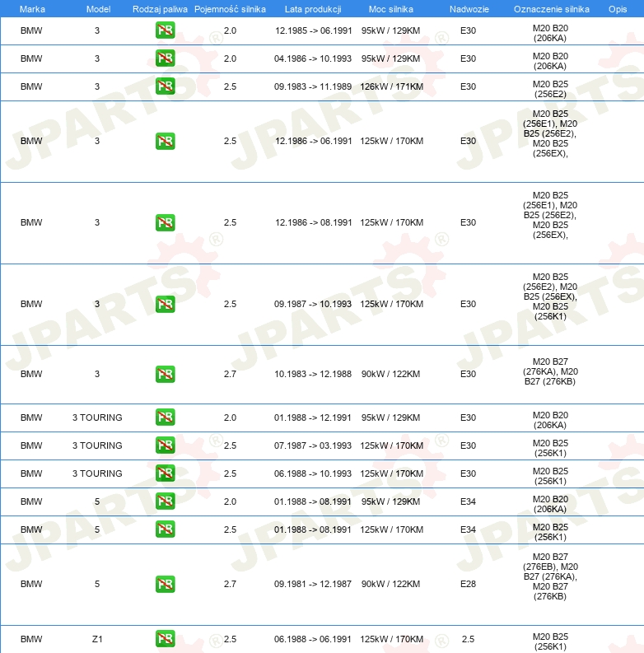The height and width of the screenshot is (653, 644).
Task: Click the petrol fuel icon in the 12.1986 -> 08.1991 row
Action: pos(165,222)
